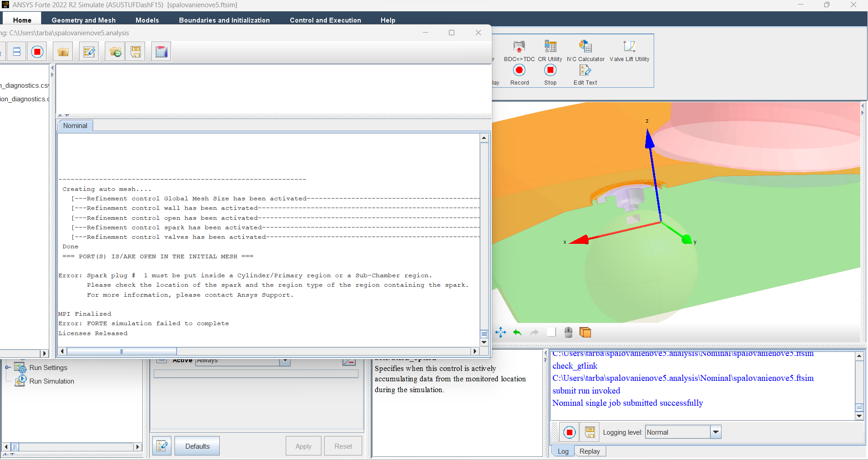Click the monitor output horizontal scrollbar thumb
The height and width of the screenshot is (460, 868).
click(122, 351)
